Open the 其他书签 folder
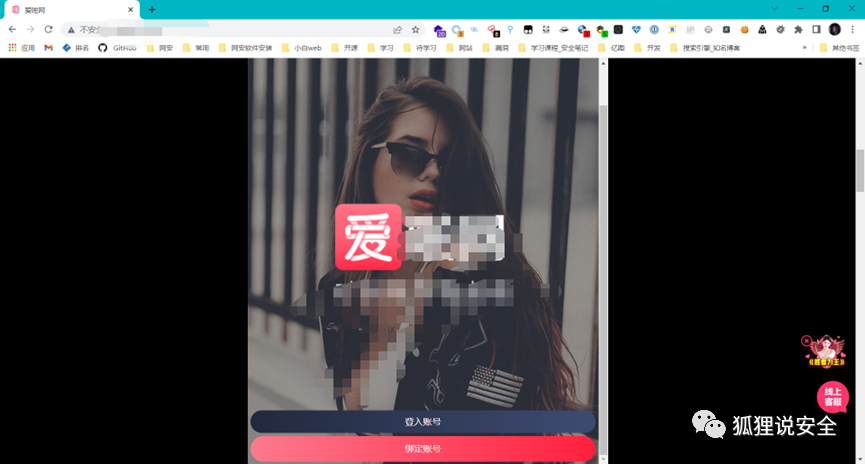The image size is (865, 464). (x=840, y=48)
